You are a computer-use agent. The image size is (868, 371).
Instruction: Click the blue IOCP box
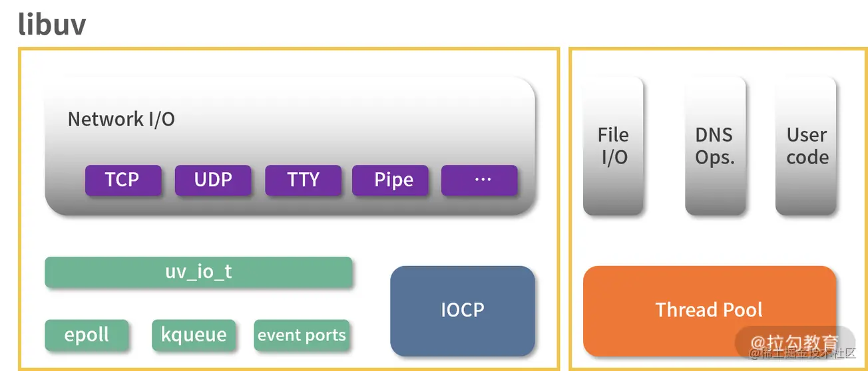(x=463, y=310)
